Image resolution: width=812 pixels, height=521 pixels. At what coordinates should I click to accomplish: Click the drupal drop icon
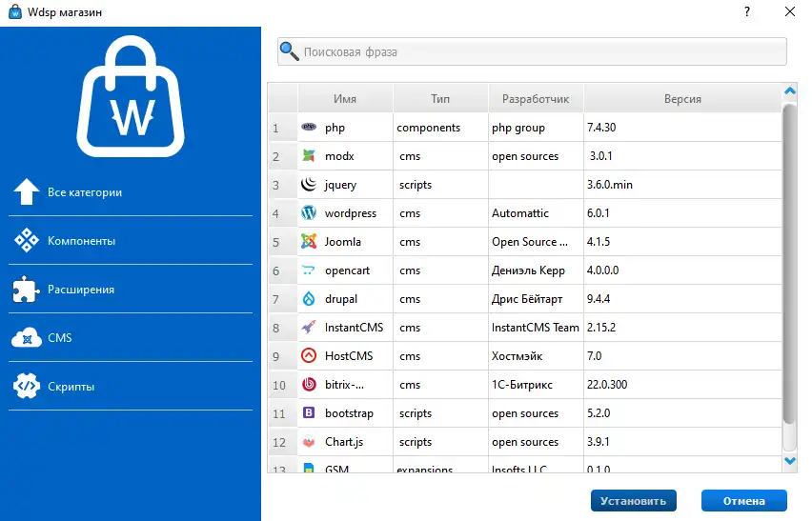(309, 298)
